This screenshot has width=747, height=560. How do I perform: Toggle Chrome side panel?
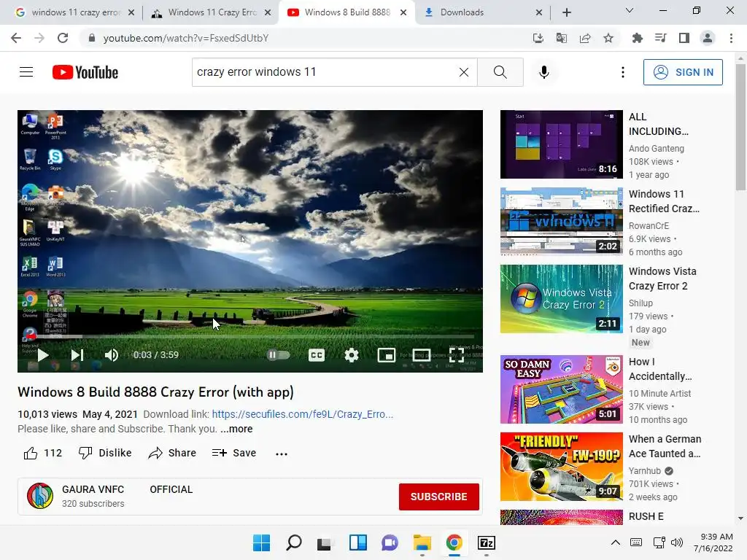[684, 38]
